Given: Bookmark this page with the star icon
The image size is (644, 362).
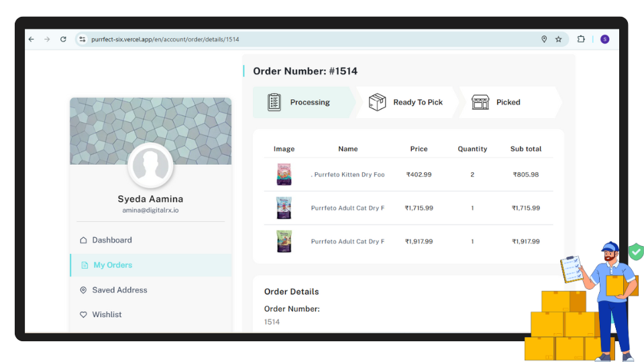Looking at the screenshot, I should tap(559, 40).
